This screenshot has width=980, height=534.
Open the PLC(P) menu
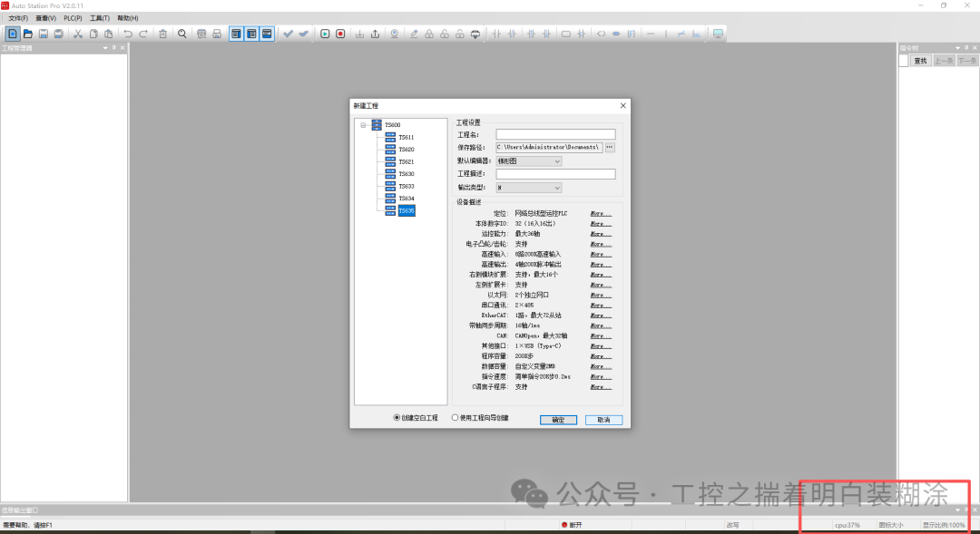point(73,18)
